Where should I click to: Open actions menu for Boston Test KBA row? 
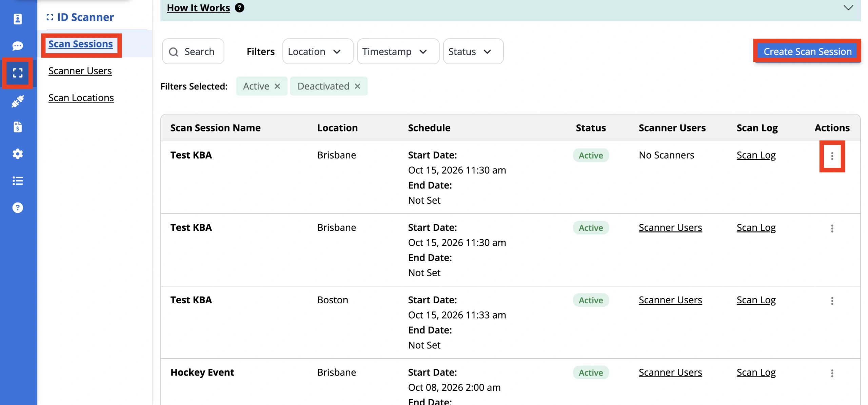click(x=832, y=301)
